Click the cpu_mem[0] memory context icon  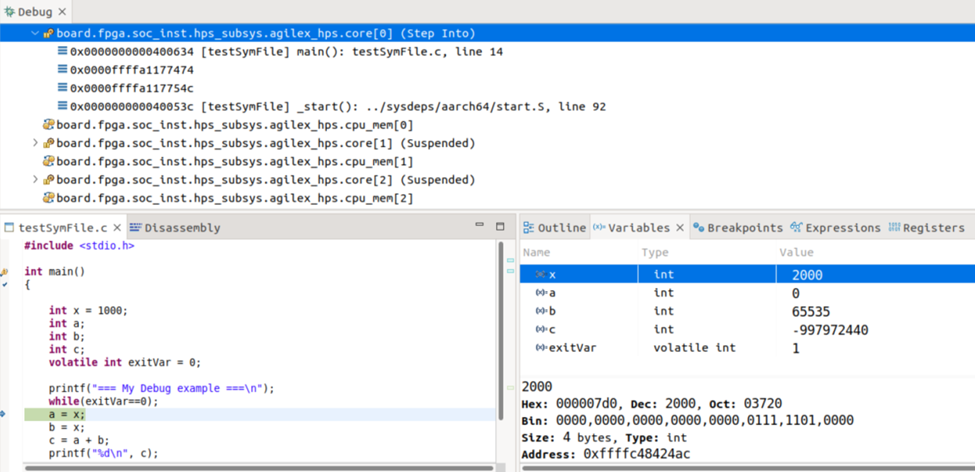coord(47,125)
